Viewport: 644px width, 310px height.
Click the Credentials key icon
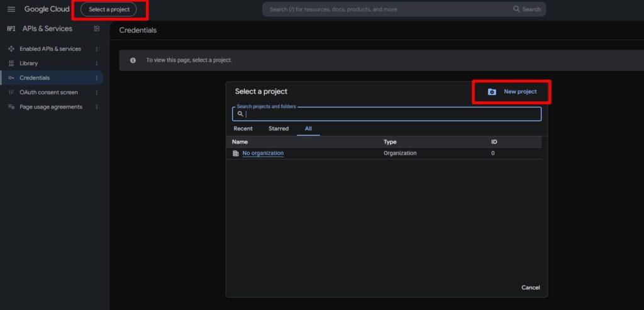tap(11, 78)
